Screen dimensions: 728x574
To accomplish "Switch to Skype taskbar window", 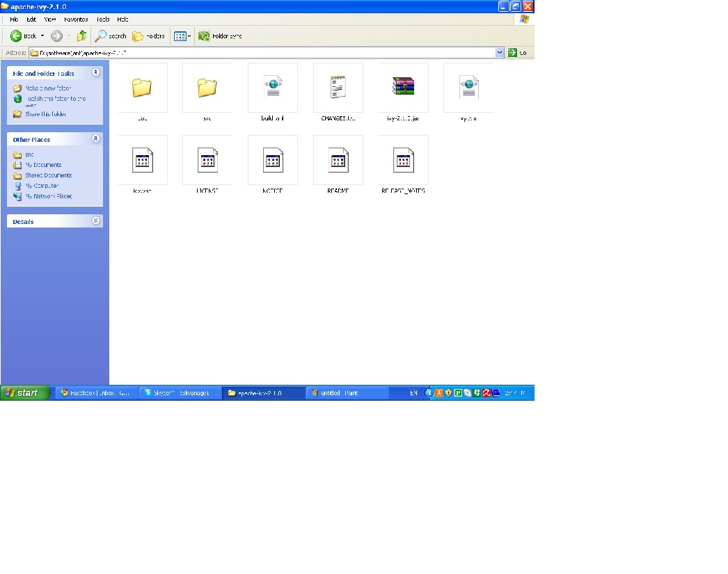I will [179, 393].
